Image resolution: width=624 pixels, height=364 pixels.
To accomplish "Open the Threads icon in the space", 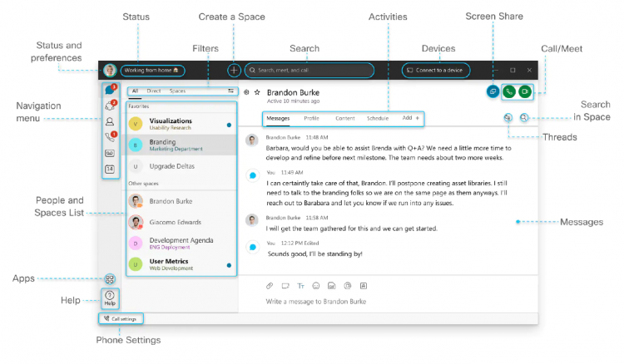I will [x=508, y=118].
